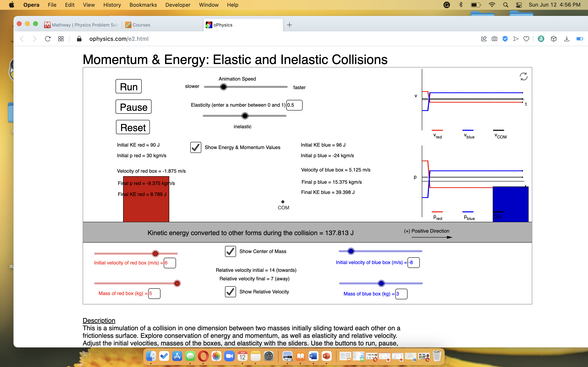Toggle Show Relative Velocity off

pyautogui.click(x=230, y=292)
